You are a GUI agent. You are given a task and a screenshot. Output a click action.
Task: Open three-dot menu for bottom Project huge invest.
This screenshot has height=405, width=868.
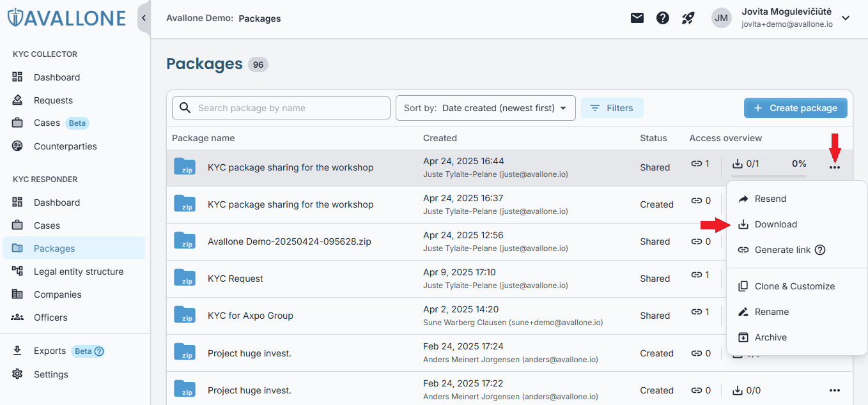click(x=834, y=390)
